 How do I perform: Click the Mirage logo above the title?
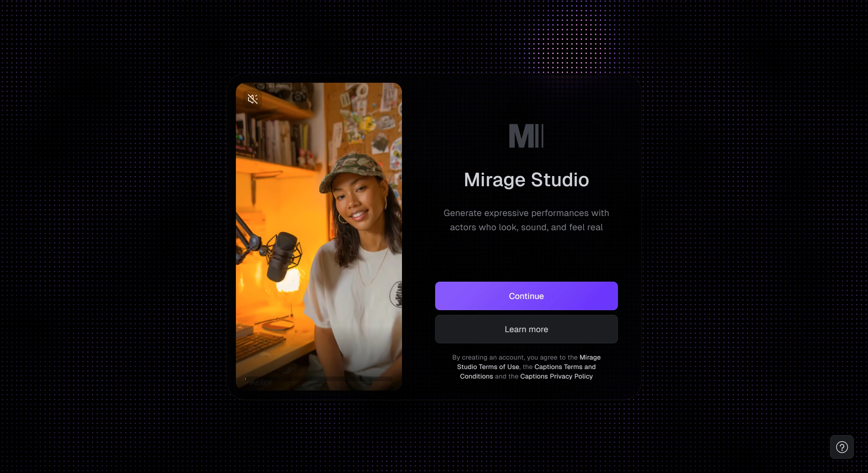click(x=526, y=136)
